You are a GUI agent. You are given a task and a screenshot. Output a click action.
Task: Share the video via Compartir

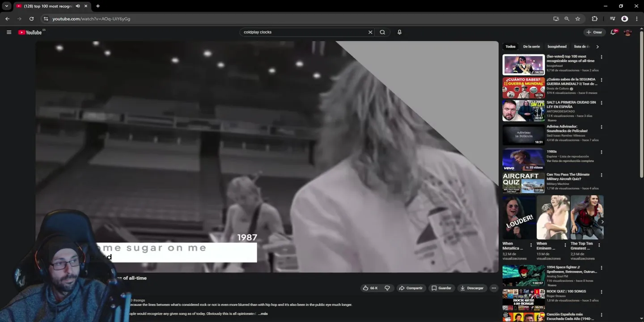click(411, 288)
